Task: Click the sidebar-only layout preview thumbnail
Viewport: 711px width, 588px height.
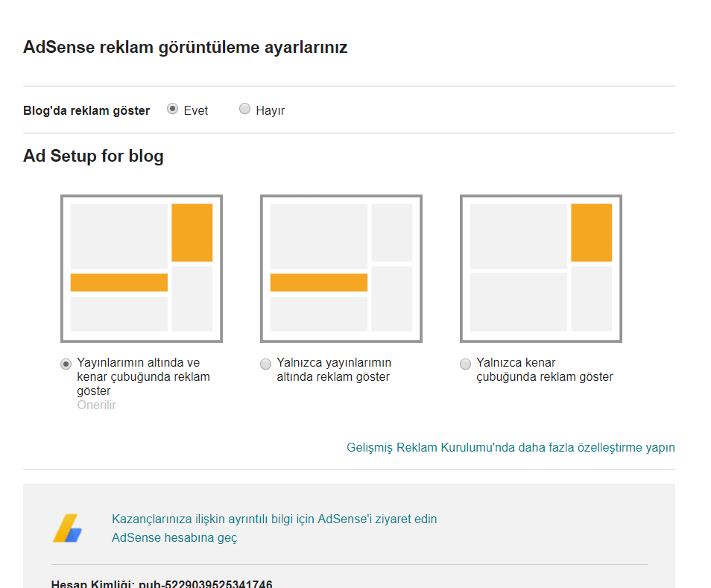Action: 541,268
